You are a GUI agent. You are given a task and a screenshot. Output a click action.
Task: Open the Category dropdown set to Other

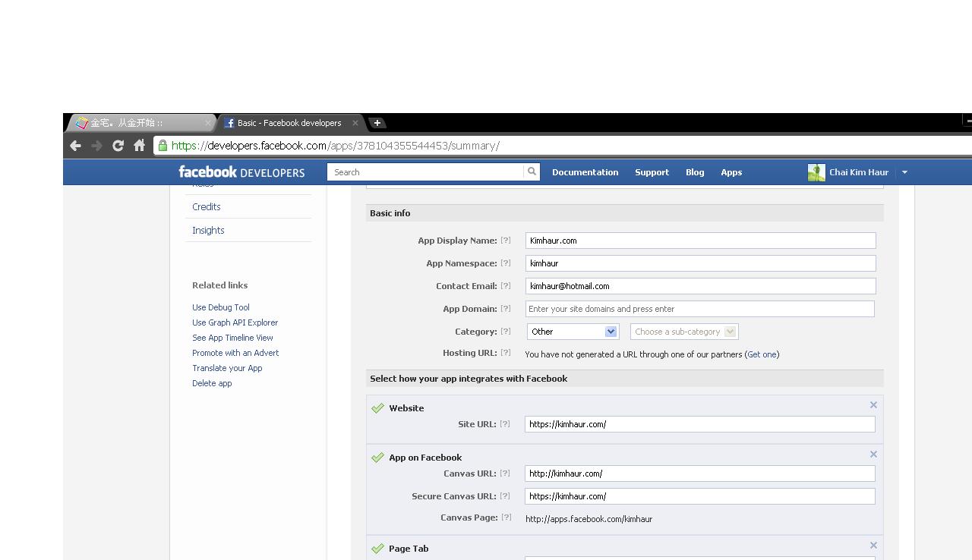[x=573, y=332]
